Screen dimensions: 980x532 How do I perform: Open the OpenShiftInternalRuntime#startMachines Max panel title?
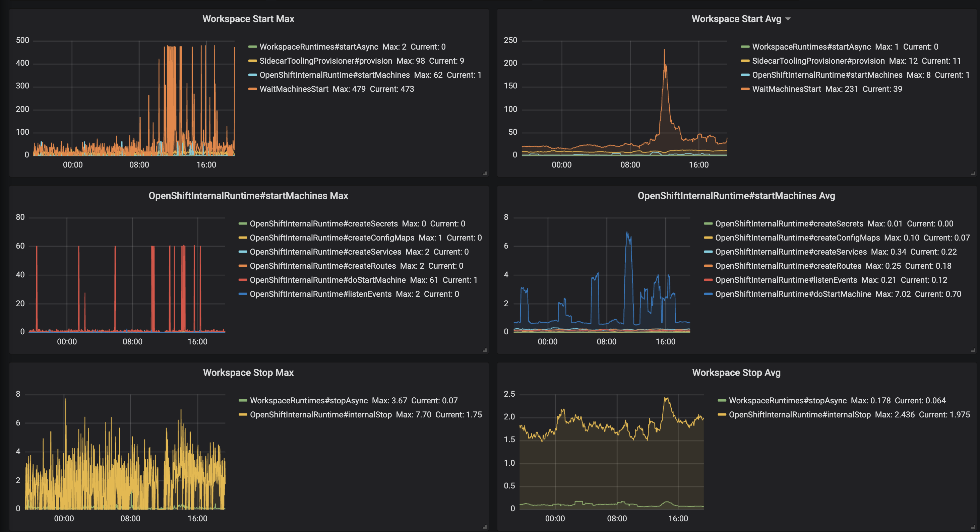tap(248, 196)
